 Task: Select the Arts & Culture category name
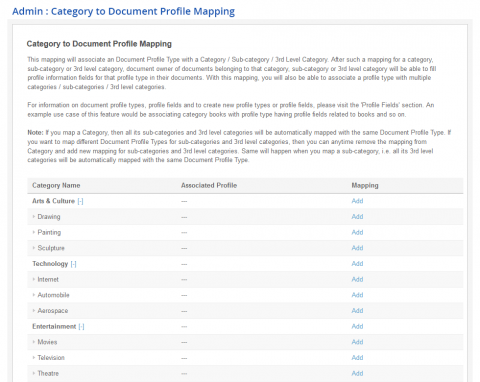[53, 201]
